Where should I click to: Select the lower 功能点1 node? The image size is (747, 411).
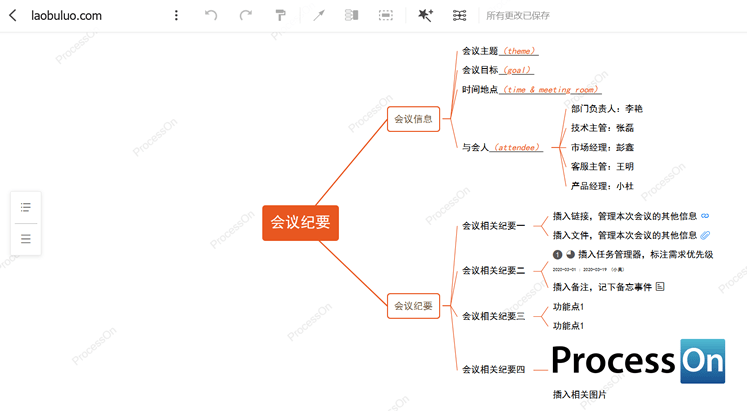point(568,326)
